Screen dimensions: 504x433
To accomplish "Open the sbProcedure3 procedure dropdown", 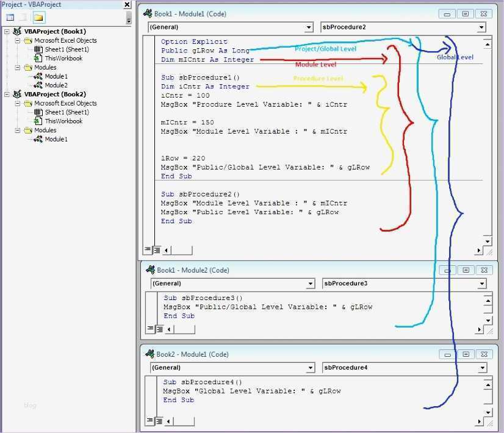I will pyautogui.click(x=482, y=284).
